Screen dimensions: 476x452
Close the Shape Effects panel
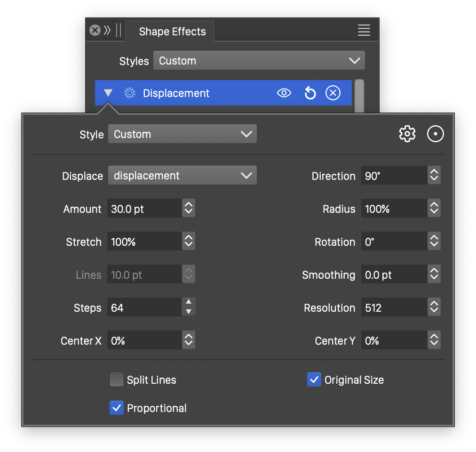[x=95, y=31]
